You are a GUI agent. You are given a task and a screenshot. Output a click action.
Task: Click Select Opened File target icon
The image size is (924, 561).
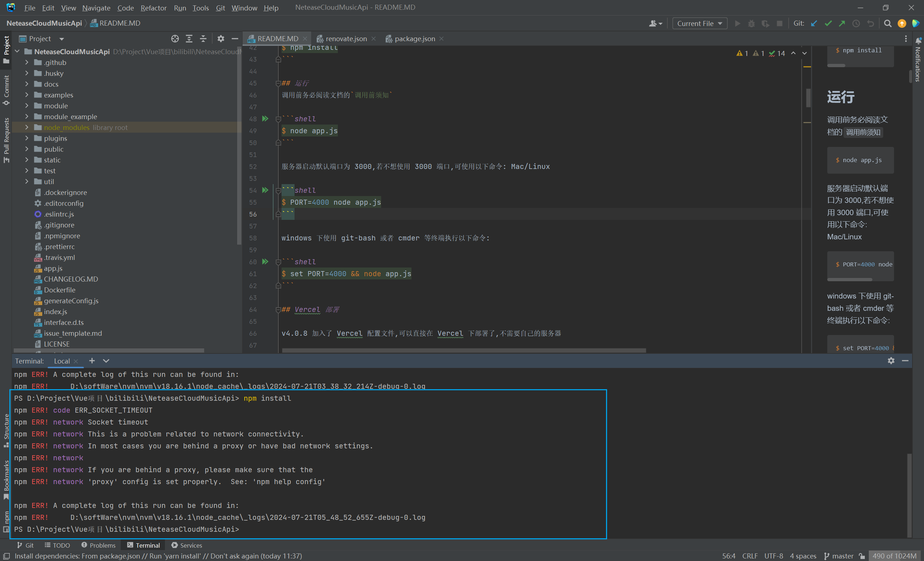pyautogui.click(x=175, y=39)
